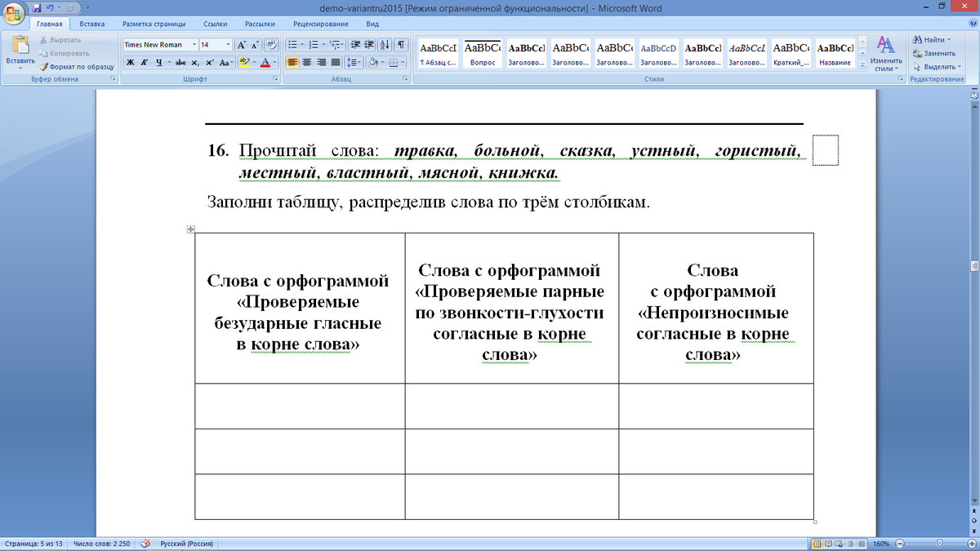Open the Sort paragraph icon
The height and width of the screenshot is (551, 980).
pyautogui.click(x=387, y=45)
